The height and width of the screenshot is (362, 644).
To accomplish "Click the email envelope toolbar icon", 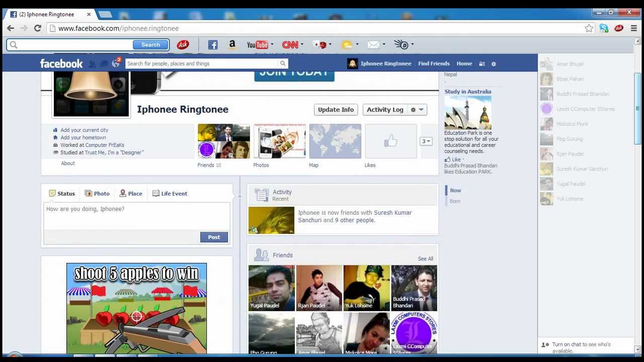I will [x=373, y=45].
